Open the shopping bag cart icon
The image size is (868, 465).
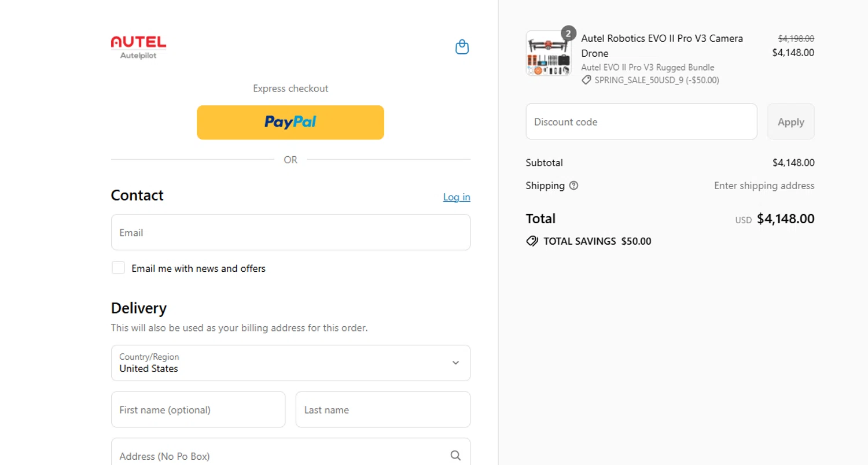coord(462,47)
